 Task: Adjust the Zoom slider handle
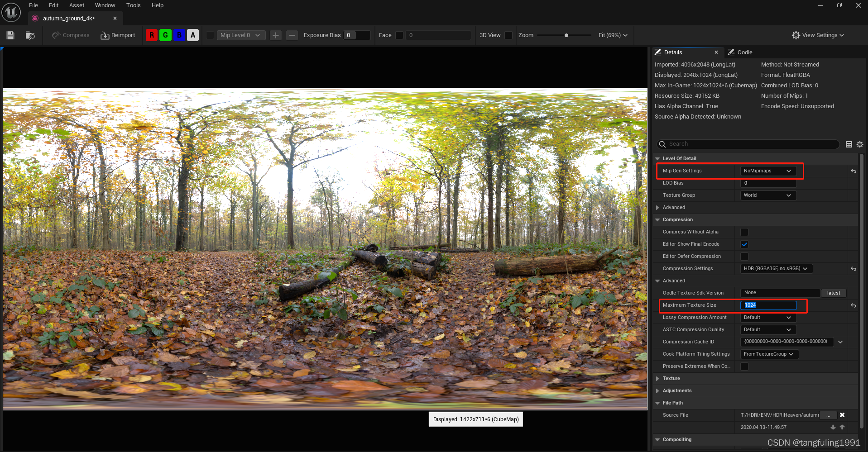pos(566,35)
